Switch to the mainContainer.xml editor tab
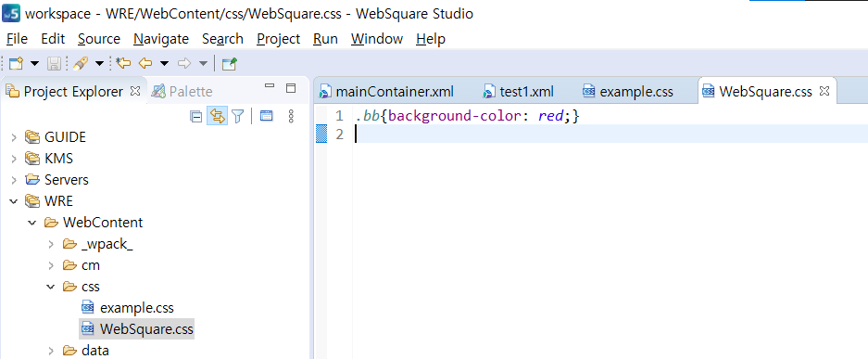Screen dimensions: 868x359 tap(395, 92)
